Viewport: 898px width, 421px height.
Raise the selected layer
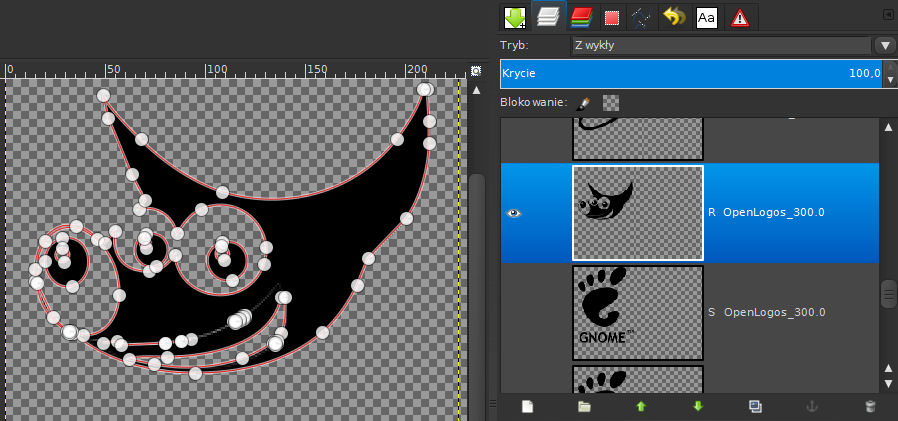point(641,407)
